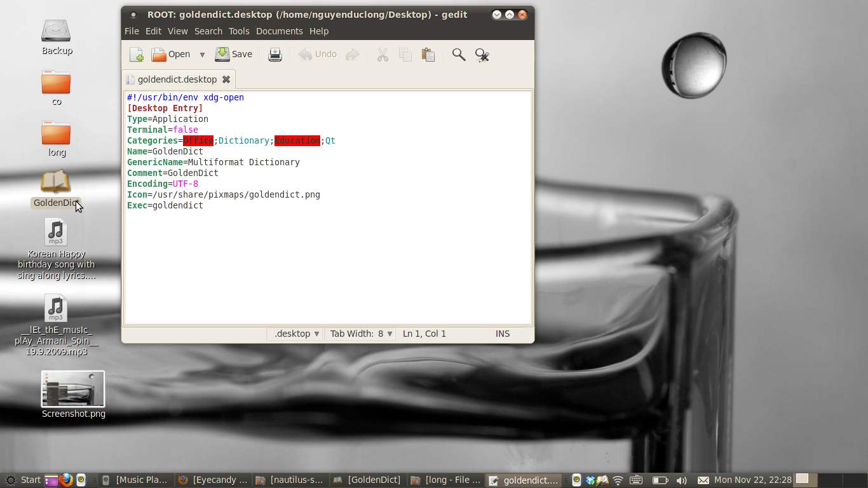Open the Start menu in taskbar

23,480
